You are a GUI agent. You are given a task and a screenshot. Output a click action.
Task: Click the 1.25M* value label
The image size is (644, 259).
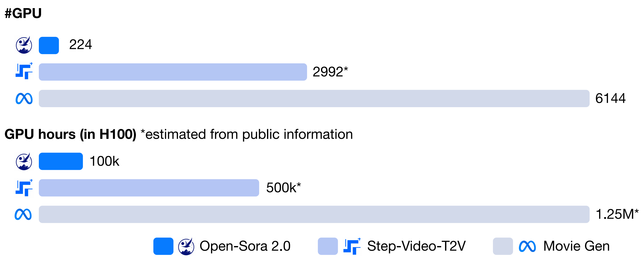coord(617,214)
